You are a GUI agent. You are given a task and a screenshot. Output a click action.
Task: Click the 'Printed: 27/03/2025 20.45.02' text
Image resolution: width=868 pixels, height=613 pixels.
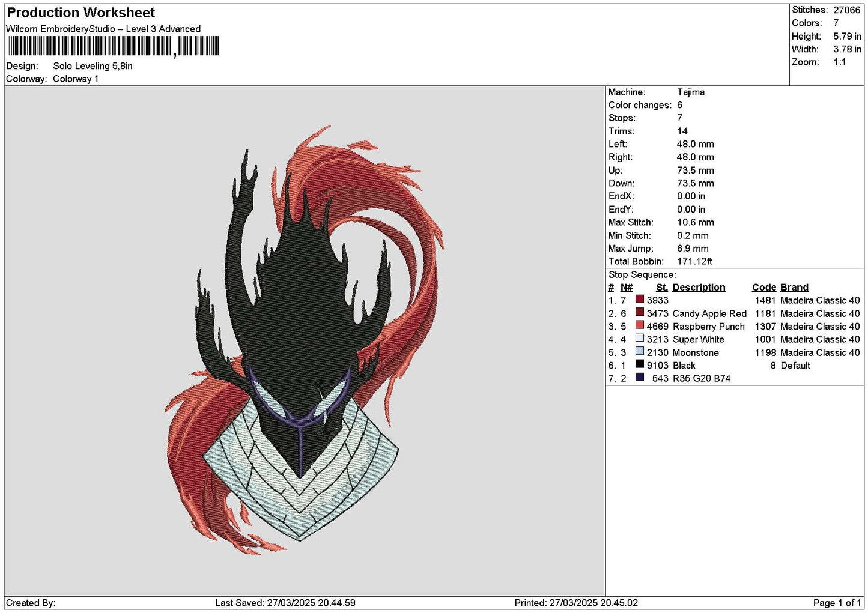(576, 603)
